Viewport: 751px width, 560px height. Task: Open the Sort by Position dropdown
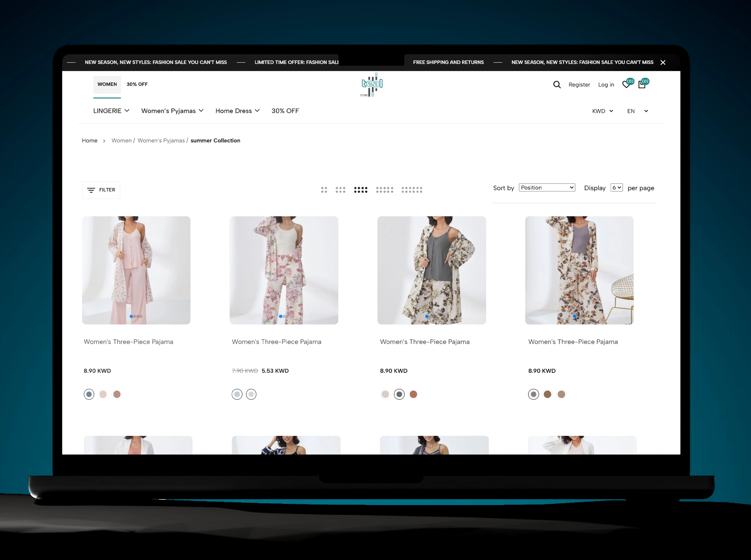547,187
